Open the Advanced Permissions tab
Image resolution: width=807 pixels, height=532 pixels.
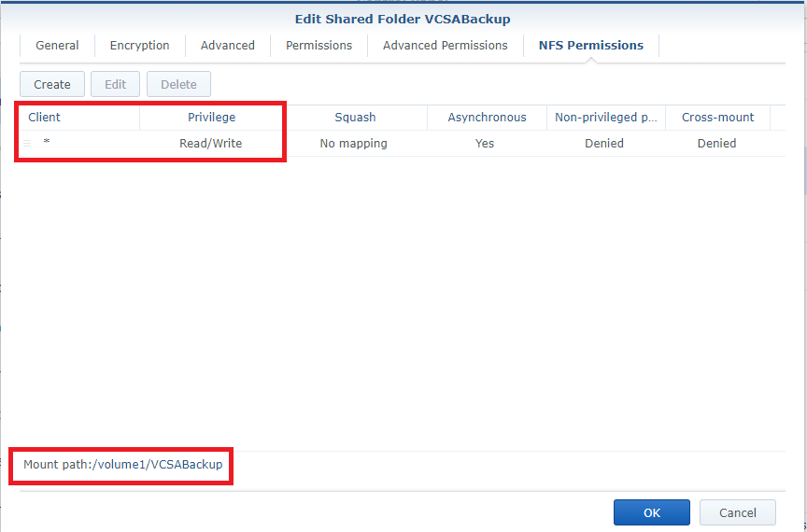445,45
